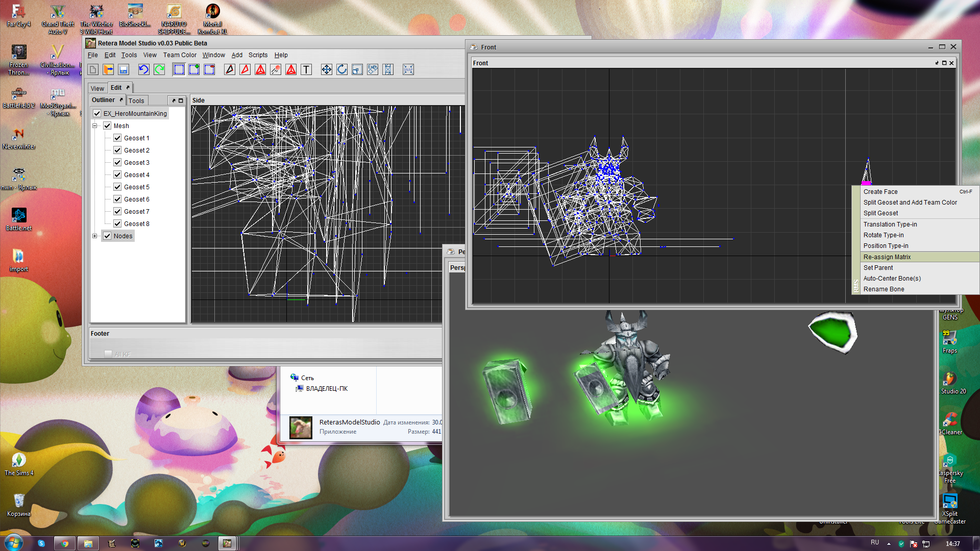Click the Add Selection icon with green plus

click(194, 70)
